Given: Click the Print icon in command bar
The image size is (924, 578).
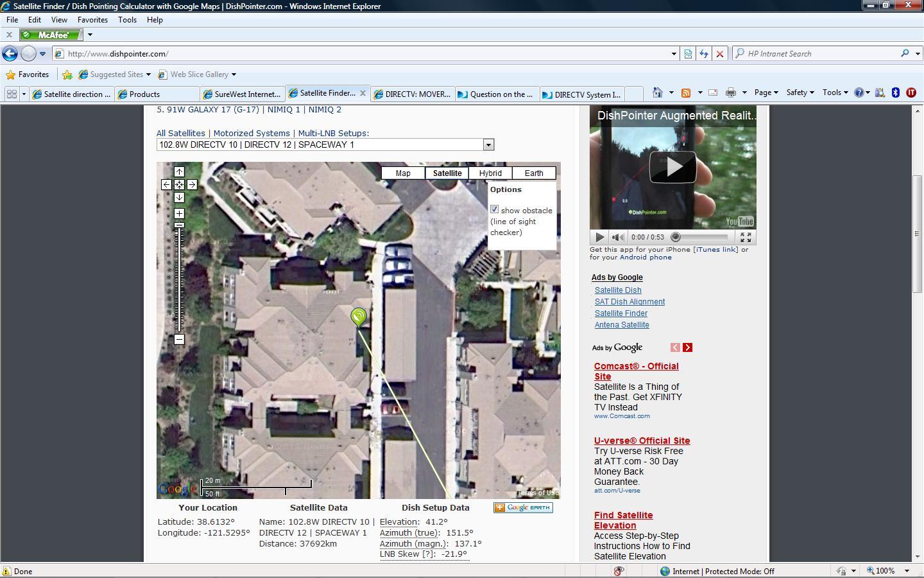Looking at the screenshot, I should tap(731, 92).
